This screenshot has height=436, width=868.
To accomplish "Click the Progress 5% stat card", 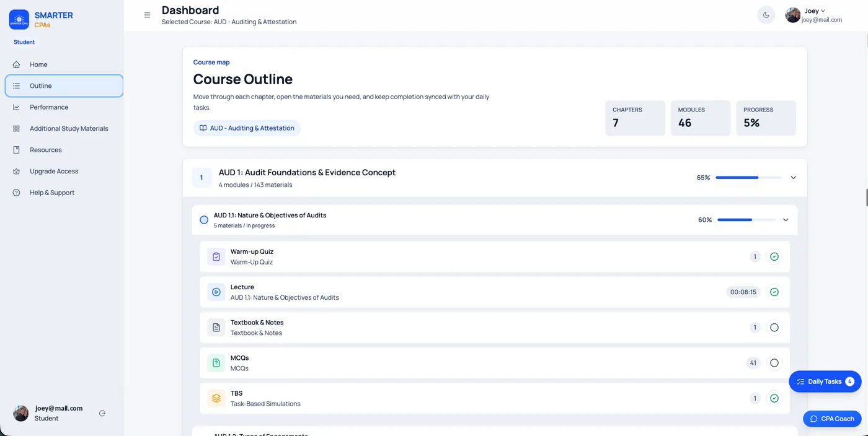I will (x=766, y=118).
